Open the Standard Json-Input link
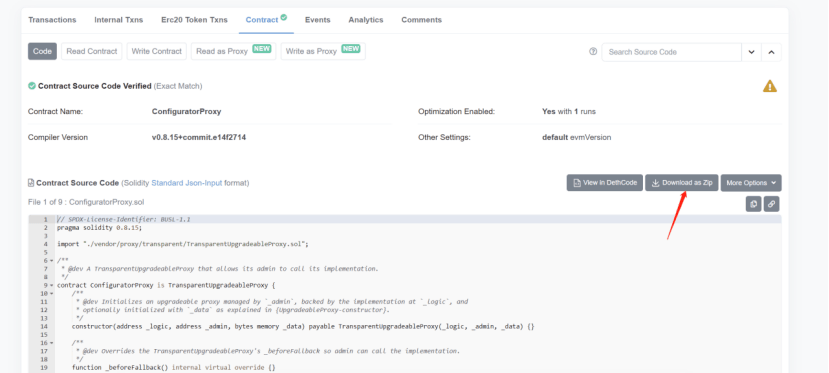Screen dimensions: 829x373 point(187,183)
